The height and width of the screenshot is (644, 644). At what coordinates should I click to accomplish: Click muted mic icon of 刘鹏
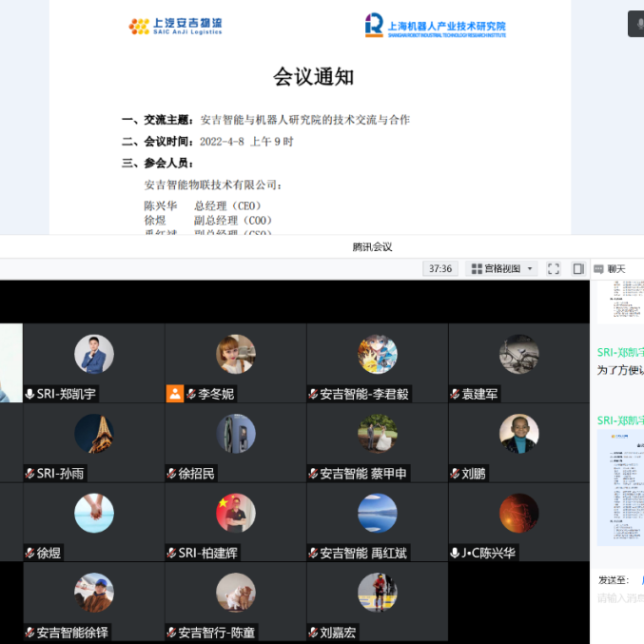[x=455, y=473]
